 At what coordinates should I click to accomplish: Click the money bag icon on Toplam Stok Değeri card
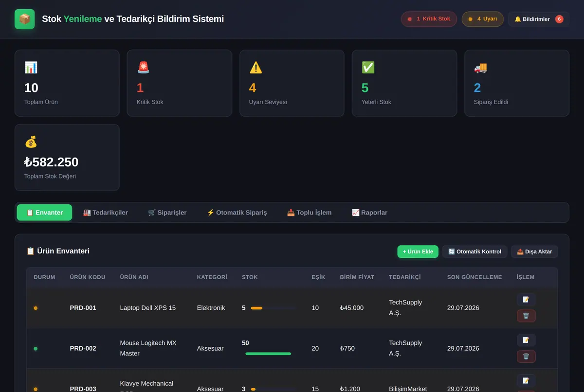point(31,142)
